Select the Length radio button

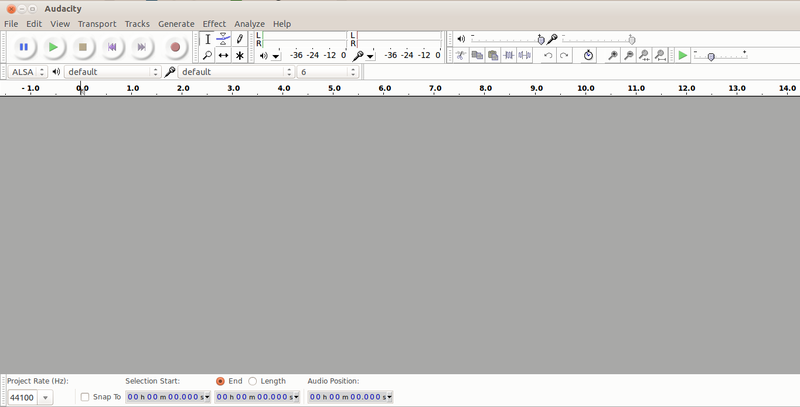click(252, 381)
